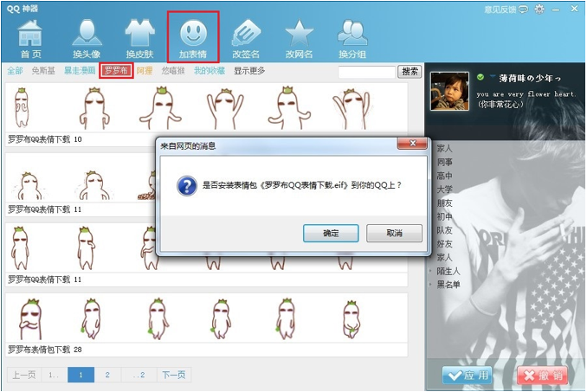The height and width of the screenshot is (392, 587).
Task: Go to the 下一页 next page
Action: pyautogui.click(x=174, y=375)
